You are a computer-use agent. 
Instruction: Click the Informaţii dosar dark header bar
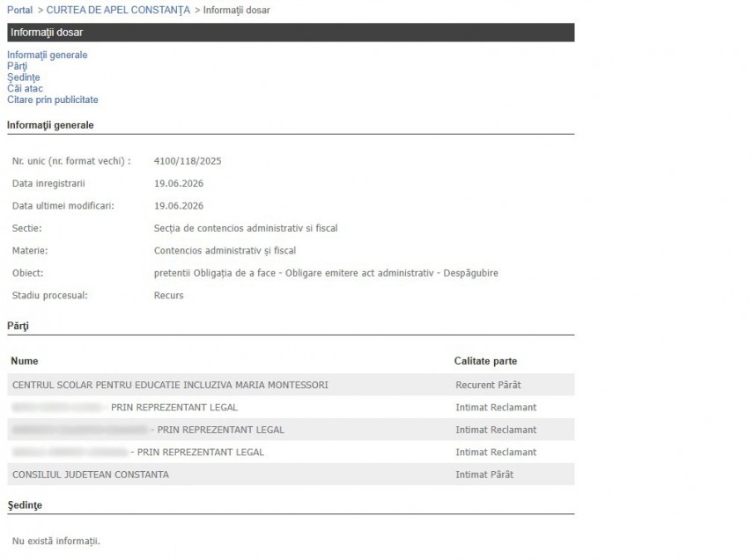pos(291,33)
